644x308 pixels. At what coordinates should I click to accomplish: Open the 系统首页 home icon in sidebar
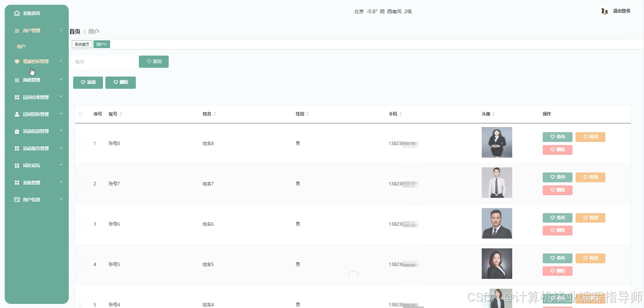pos(17,13)
